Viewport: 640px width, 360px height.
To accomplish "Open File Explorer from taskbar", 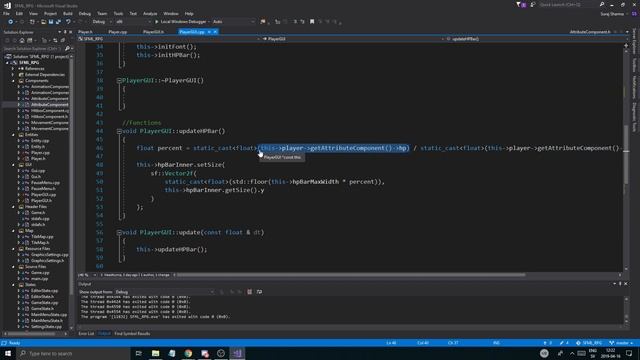I will coord(156,353).
